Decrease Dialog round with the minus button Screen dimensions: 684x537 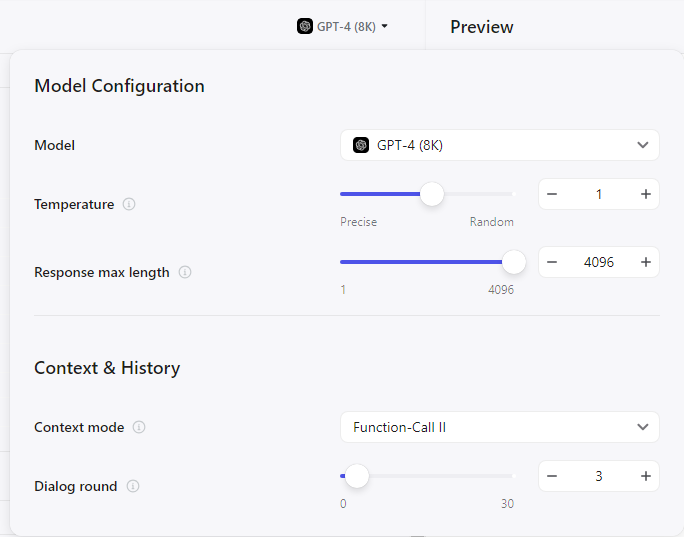(552, 476)
